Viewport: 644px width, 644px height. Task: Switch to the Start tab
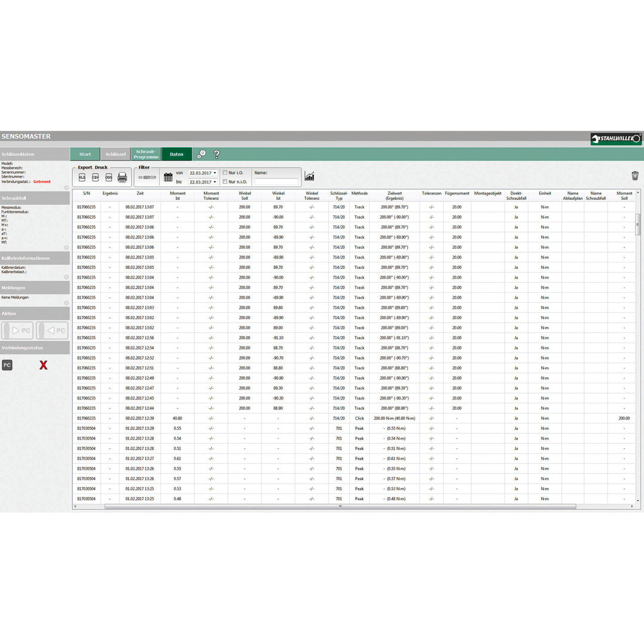pyautogui.click(x=85, y=154)
